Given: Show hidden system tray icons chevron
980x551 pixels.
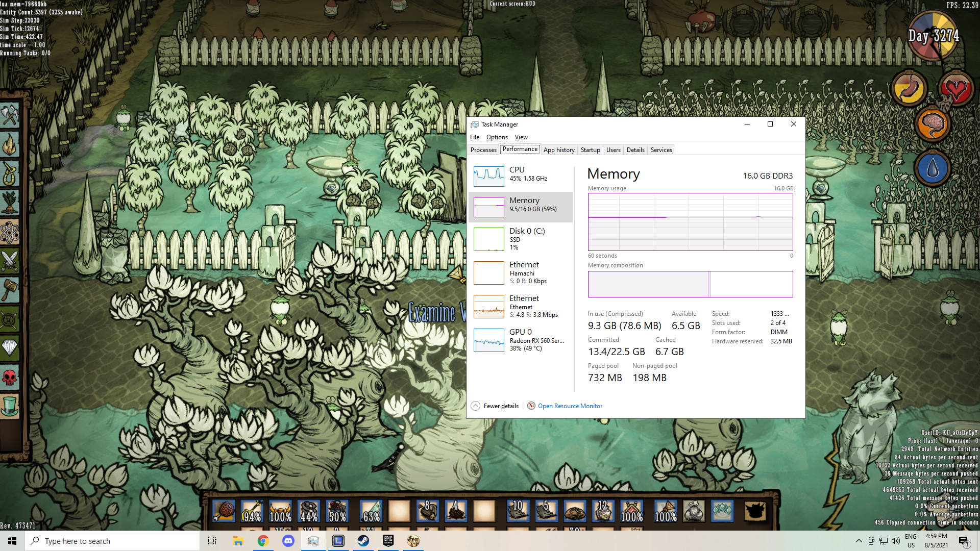Looking at the screenshot, I should point(859,541).
